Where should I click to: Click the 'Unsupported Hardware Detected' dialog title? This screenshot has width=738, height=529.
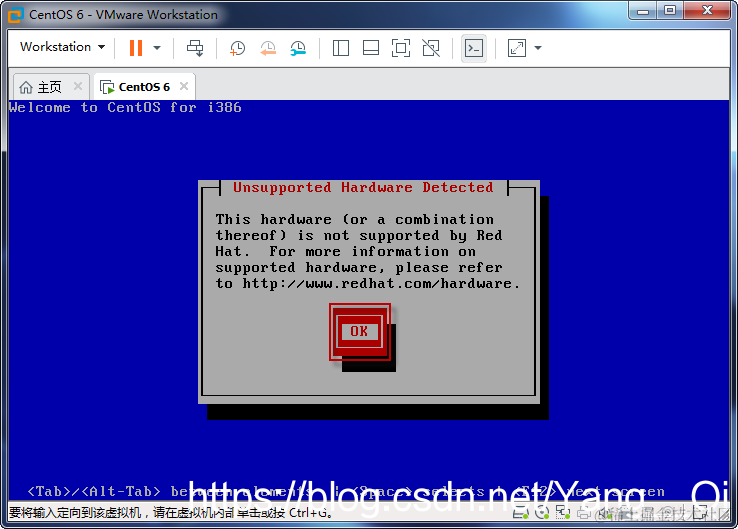[363, 187]
